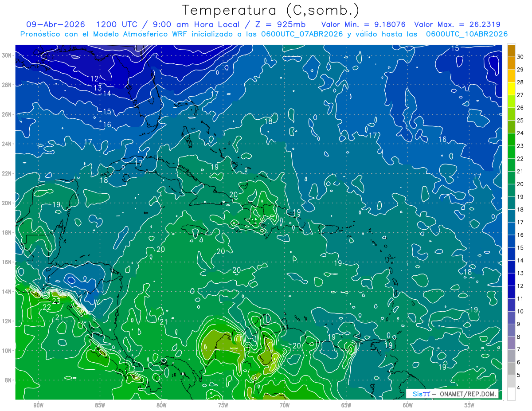This screenshot has width=532, height=411.
Task: Click the SisPI ONAMET/REP.DOM. logo box
Action: 453,394
